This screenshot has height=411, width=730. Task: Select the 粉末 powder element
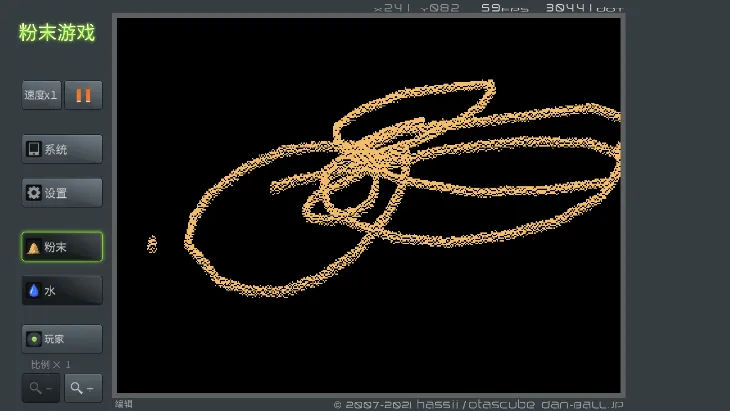[62, 247]
